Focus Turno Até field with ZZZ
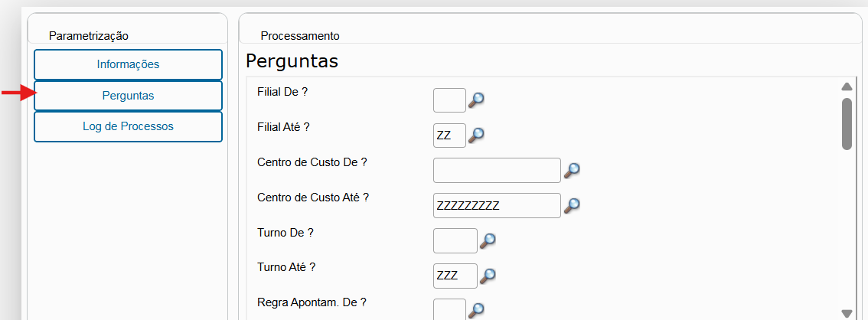This screenshot has height=320, width=868. point(455,275)
